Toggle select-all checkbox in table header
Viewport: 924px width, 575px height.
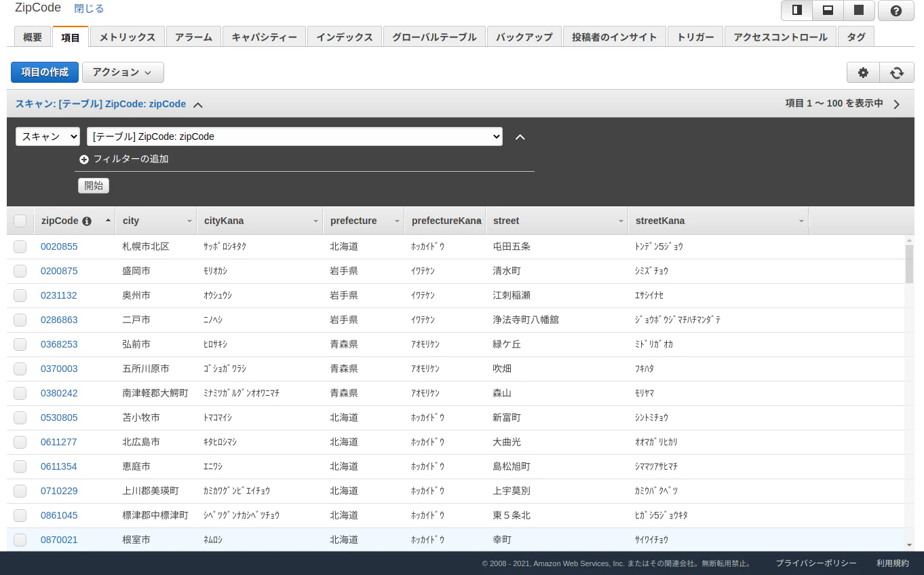click(x=20, y=221)
